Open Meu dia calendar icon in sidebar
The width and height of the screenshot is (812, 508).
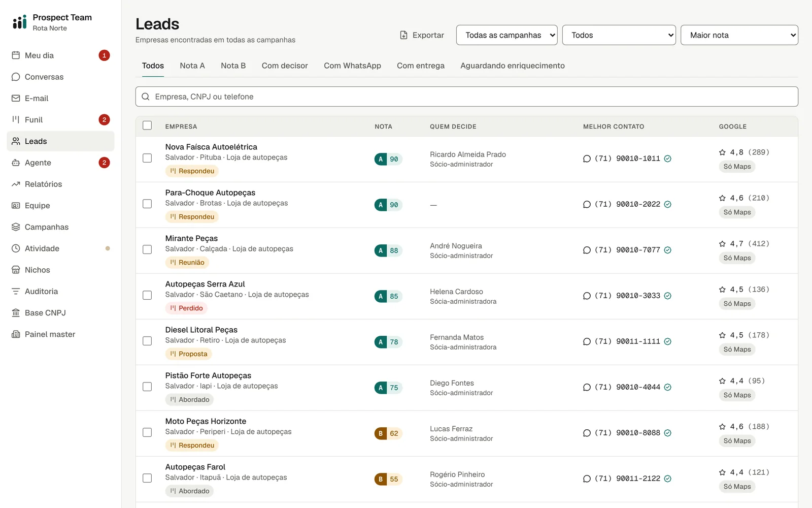(16, 55)
